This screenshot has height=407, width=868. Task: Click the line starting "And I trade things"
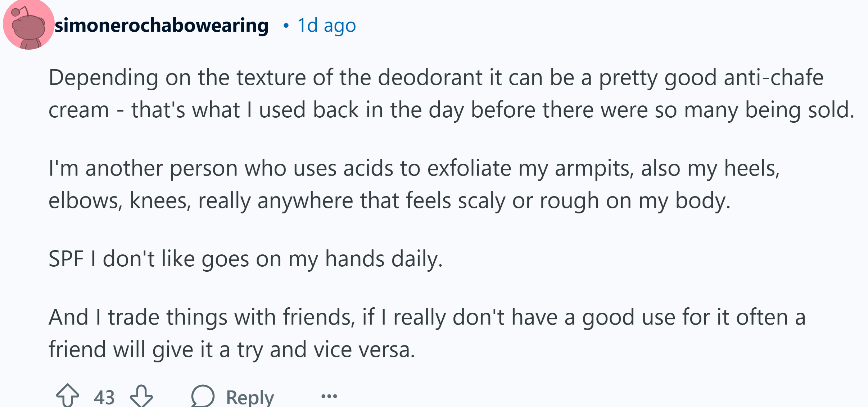tap(427, 317)
